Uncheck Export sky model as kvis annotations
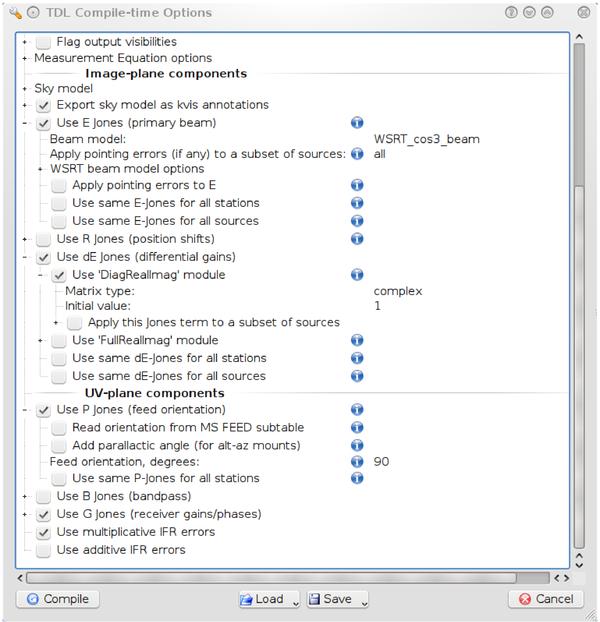600x622 pixels. click(43, 105)
